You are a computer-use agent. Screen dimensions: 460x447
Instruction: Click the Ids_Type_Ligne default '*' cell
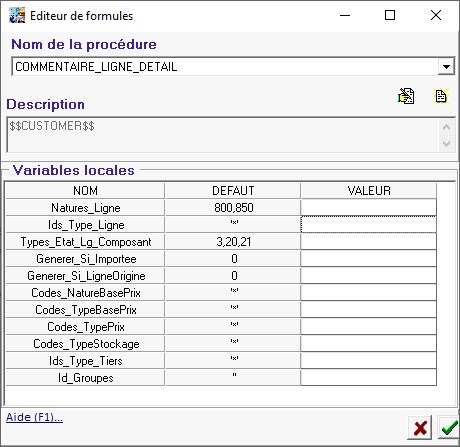click(233, 225)
